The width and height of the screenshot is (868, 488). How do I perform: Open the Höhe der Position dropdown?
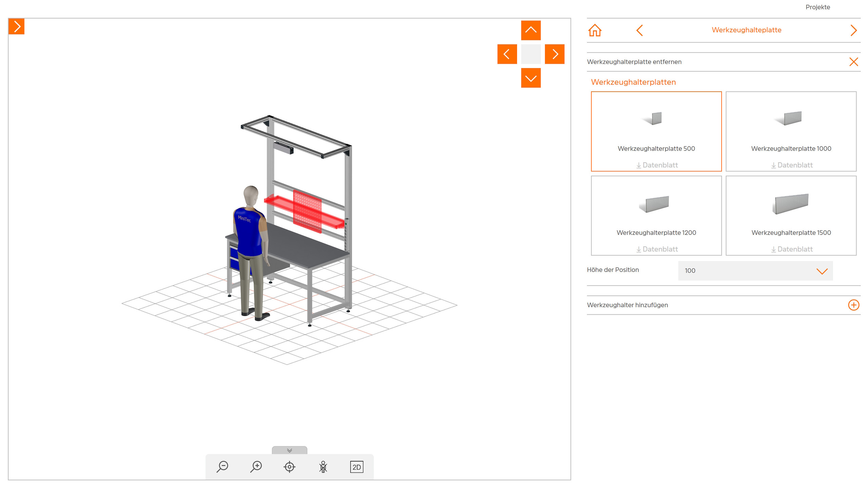tap(755, 270)
